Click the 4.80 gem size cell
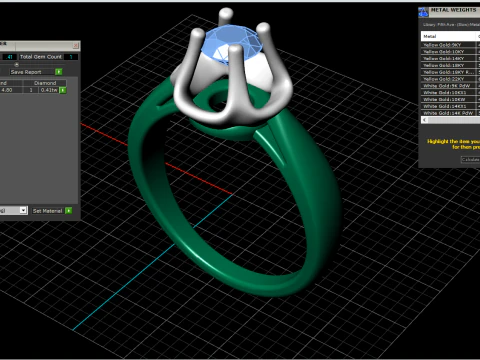Image resolution: width=480 pixels, height=360 pixels. [x=11, y=90]
